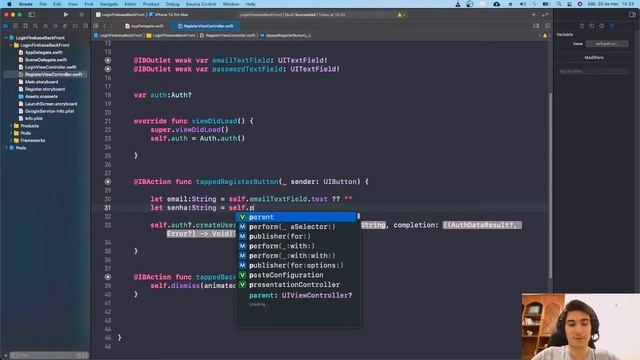Open the Report navigator tab
Screen dimensions: 640x360
click(x=85, y=26)
